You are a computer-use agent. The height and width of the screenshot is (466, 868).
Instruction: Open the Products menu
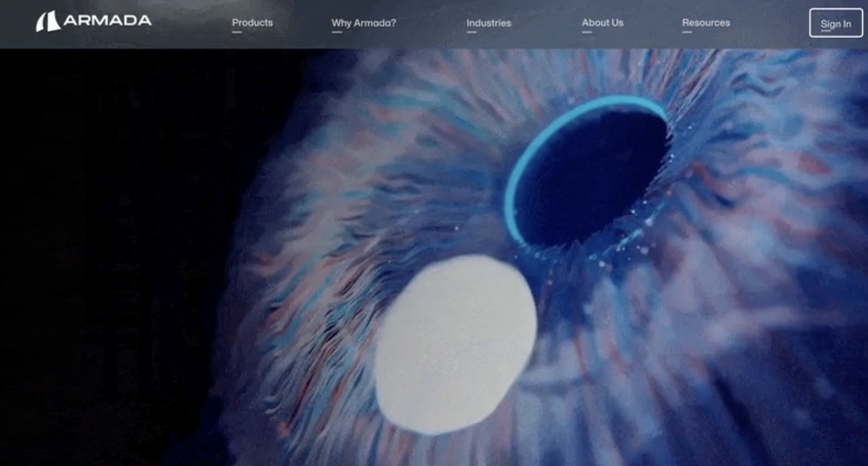pyautogui.click(x=252, y=23)
